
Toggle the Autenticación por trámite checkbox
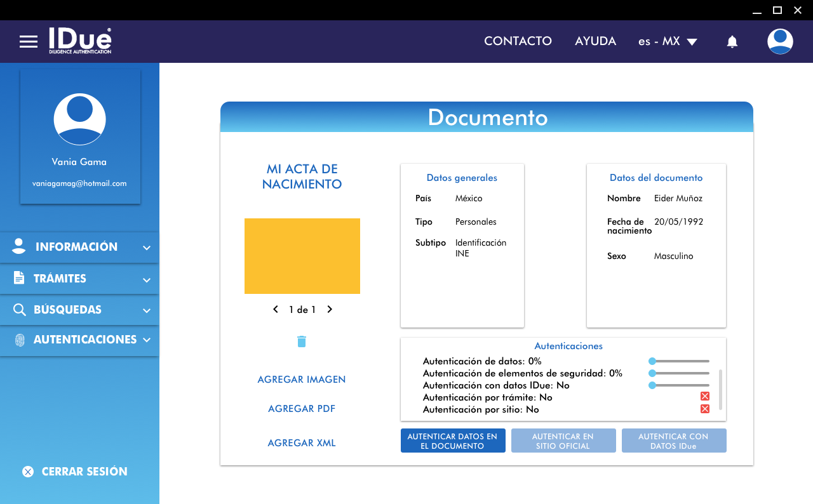(704, 397)
